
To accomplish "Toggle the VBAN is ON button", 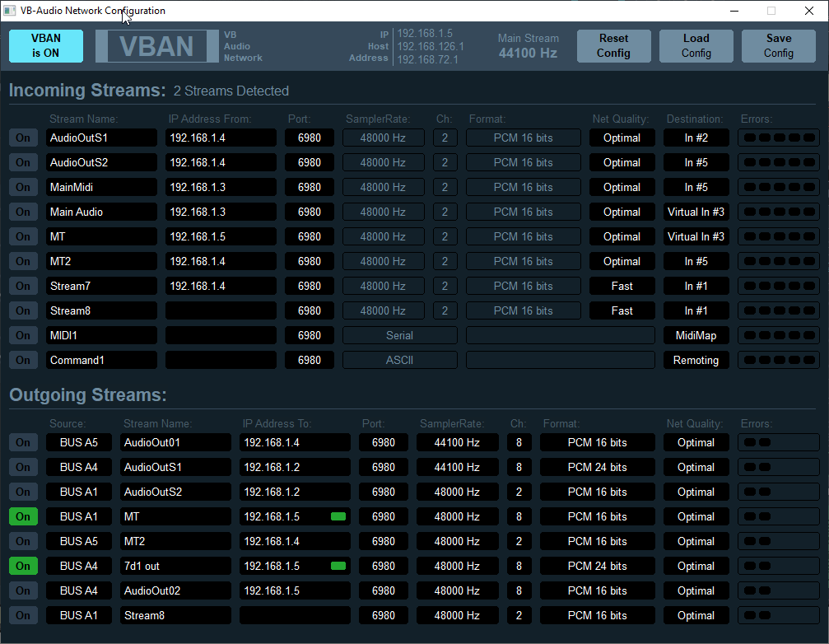I will (x=46, y=46).
